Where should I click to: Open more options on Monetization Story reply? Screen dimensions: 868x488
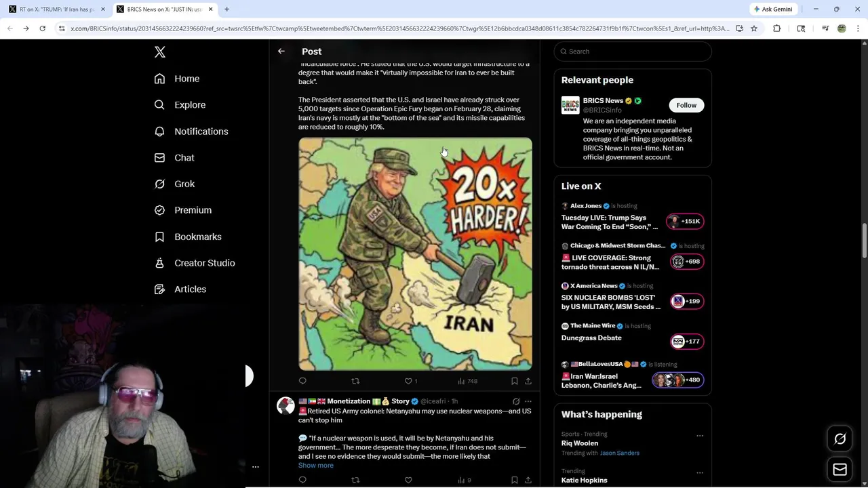(528, 401)
